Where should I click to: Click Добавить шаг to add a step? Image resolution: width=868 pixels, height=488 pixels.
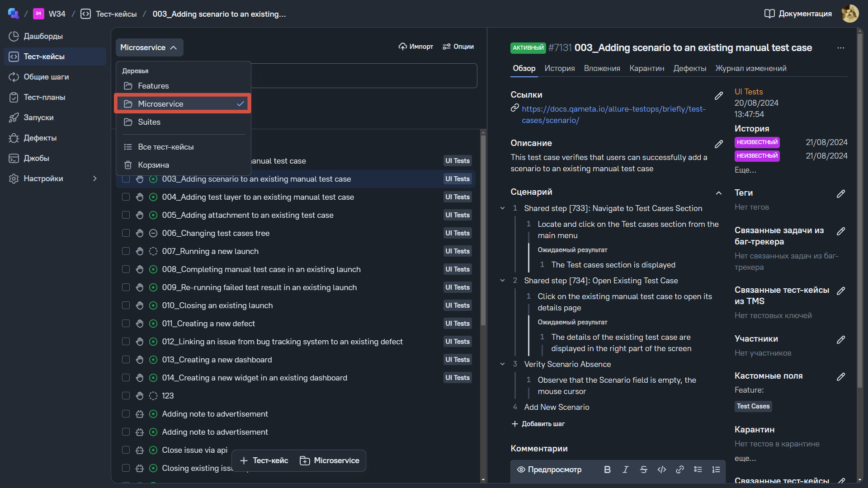(538, 424)
